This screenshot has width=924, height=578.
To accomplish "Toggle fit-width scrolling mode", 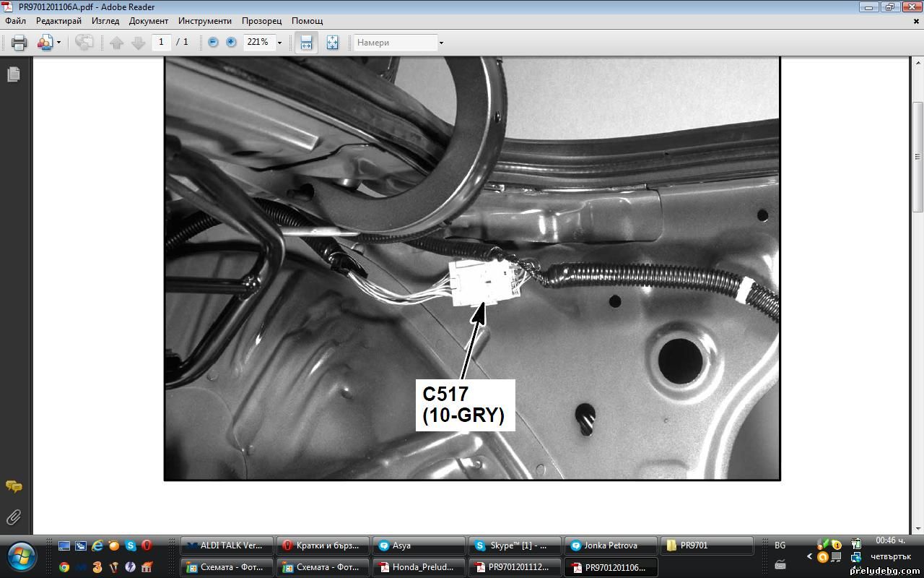I will point(306,43).
